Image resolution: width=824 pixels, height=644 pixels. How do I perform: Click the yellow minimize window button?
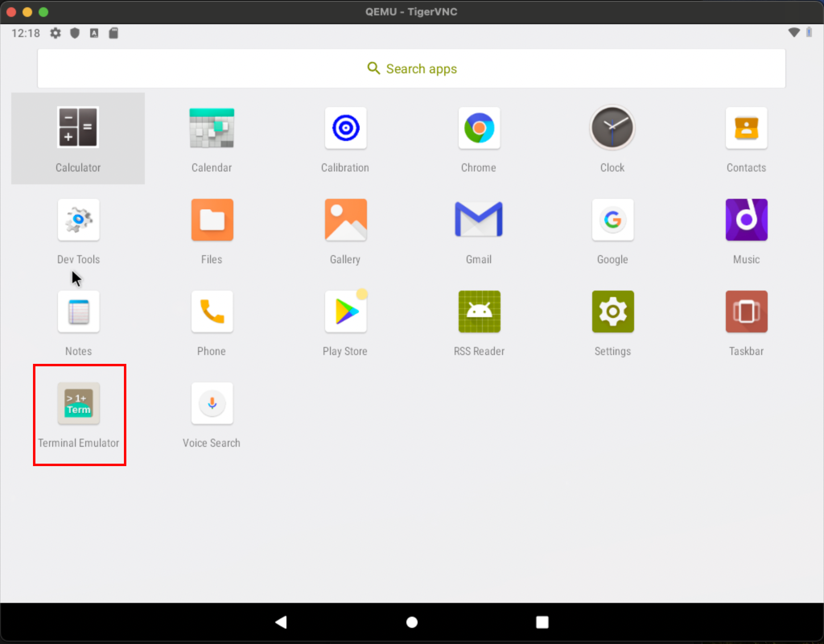pyautogui.click(x=27, y=12)
